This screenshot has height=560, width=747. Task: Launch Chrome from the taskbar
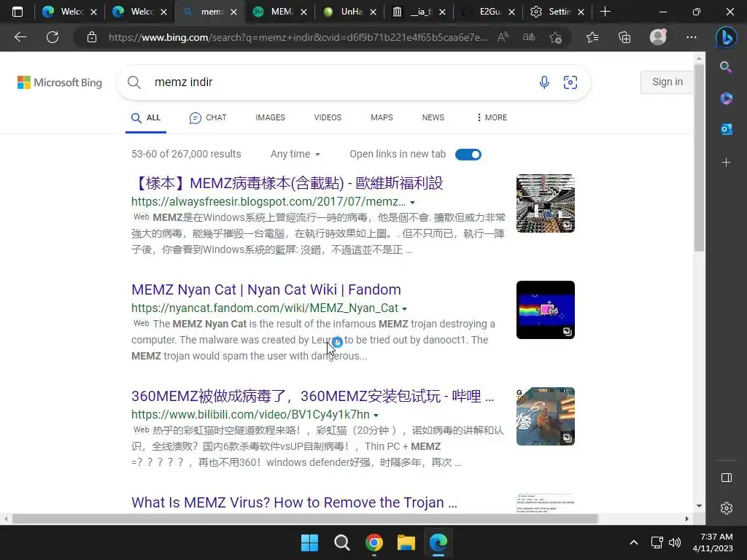[374, 542]
